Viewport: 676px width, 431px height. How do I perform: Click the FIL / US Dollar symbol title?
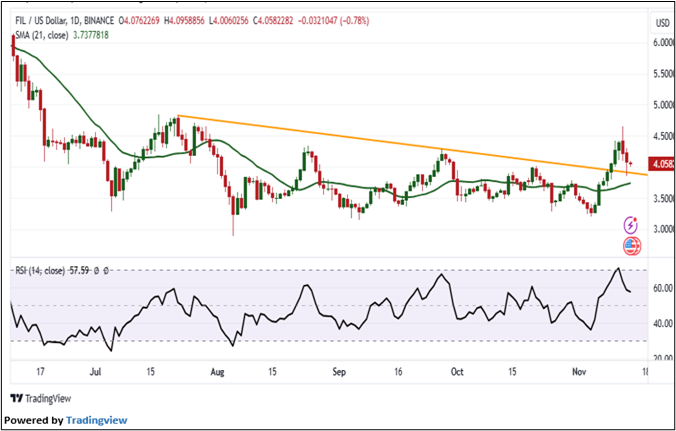point(63,21)
